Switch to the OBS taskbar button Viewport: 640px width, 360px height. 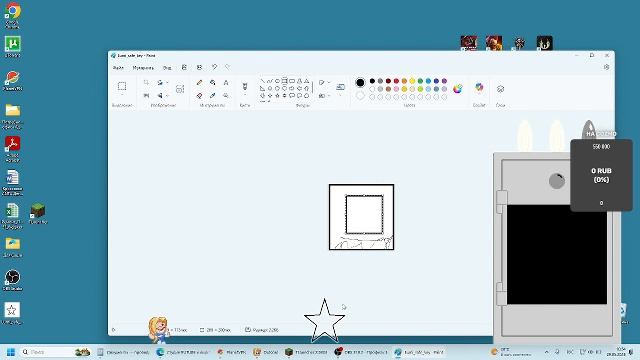click(361, 352)
